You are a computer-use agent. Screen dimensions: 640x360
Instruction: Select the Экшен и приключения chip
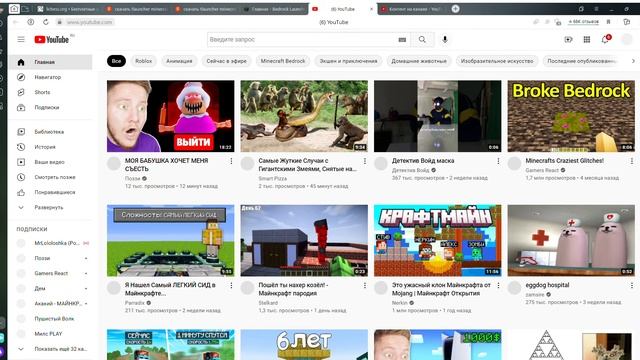pos(348,61)
